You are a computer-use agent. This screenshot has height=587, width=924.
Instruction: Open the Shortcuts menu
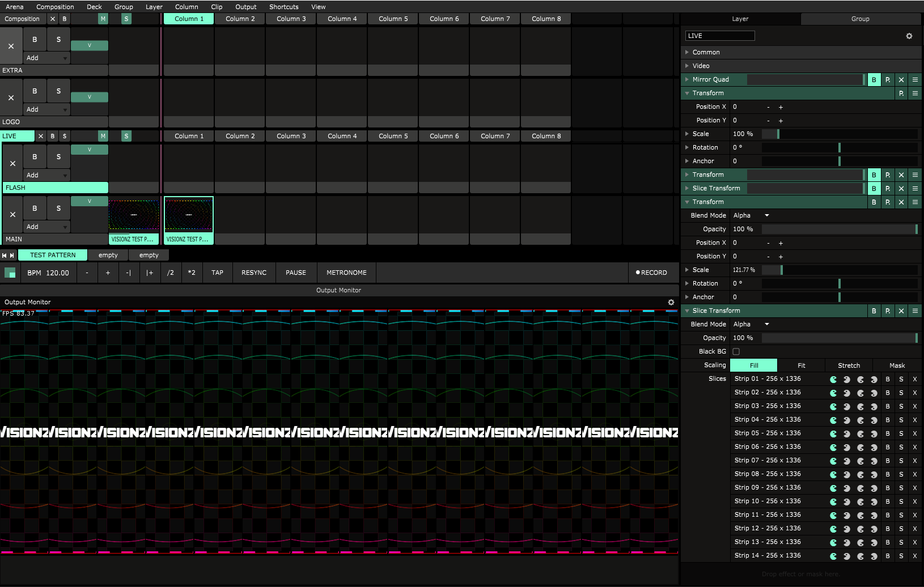pyautogui.click(x=283, y=7)
